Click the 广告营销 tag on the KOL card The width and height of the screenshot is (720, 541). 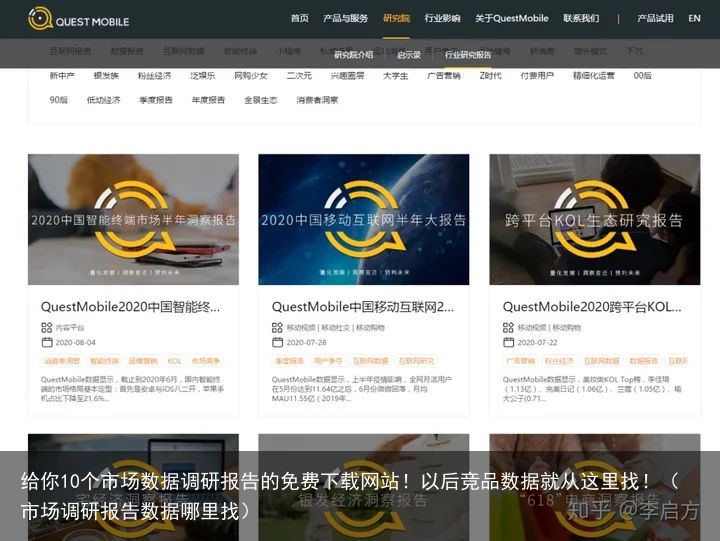(x=521, y=361)
